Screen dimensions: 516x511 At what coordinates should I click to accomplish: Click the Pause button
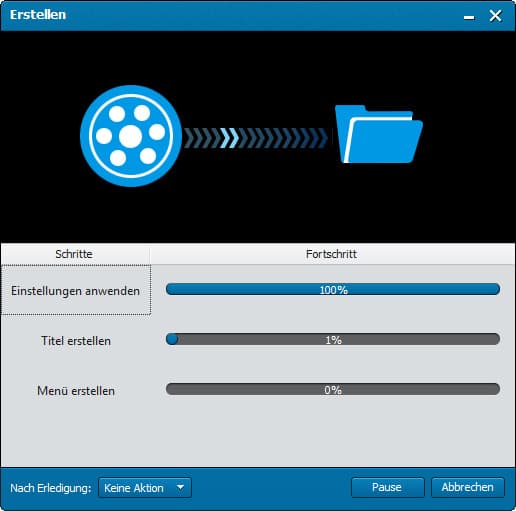tap(387, 487)
